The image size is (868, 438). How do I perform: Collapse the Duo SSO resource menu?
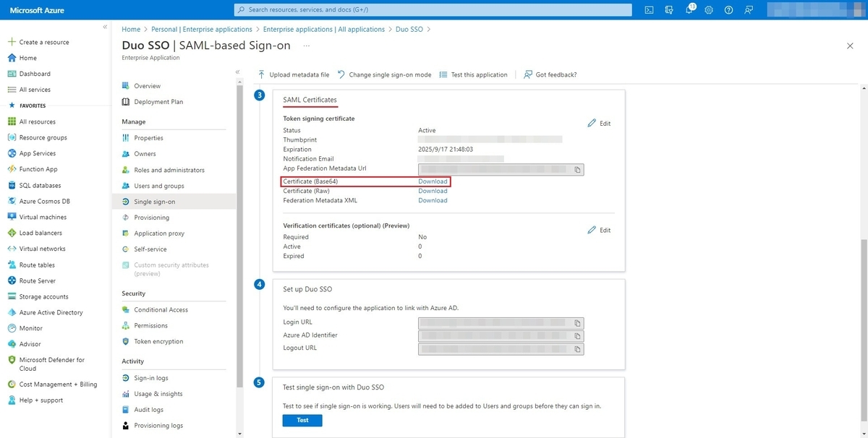pos(238,72)
